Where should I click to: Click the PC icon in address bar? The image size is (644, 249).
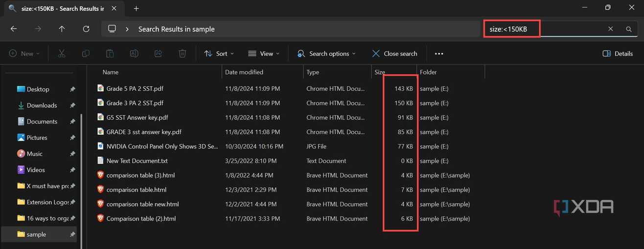point(112,29)
